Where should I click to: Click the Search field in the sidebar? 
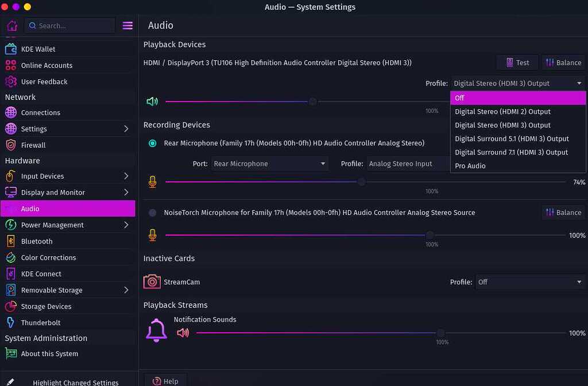click(x=69, y=26)
